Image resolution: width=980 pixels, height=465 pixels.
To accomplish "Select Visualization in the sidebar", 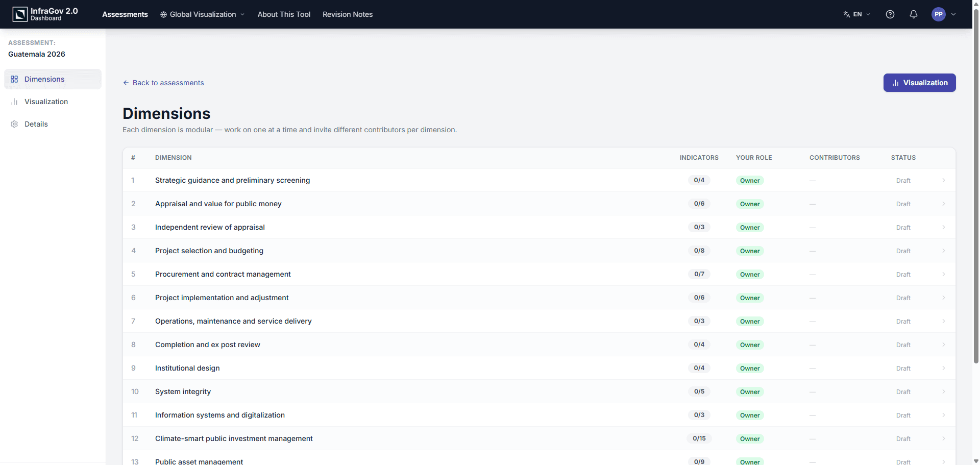I will tap(53, 102).
